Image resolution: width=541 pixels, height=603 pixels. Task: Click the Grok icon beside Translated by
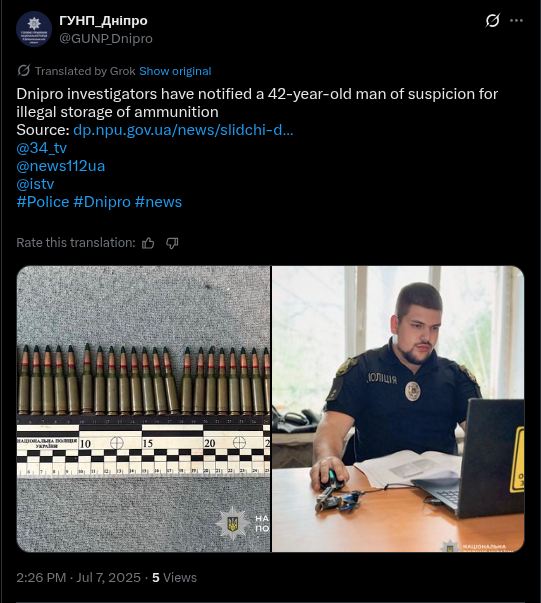(23, 71)
